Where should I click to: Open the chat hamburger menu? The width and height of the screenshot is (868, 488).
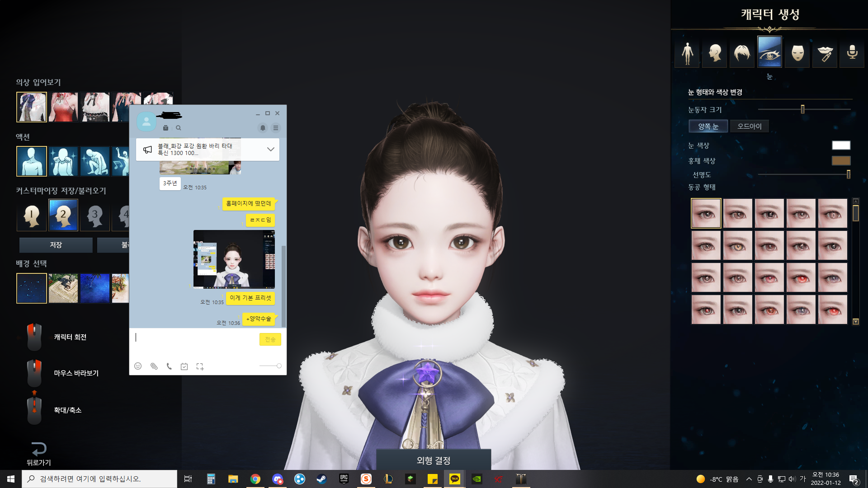[x=276, y=128]
